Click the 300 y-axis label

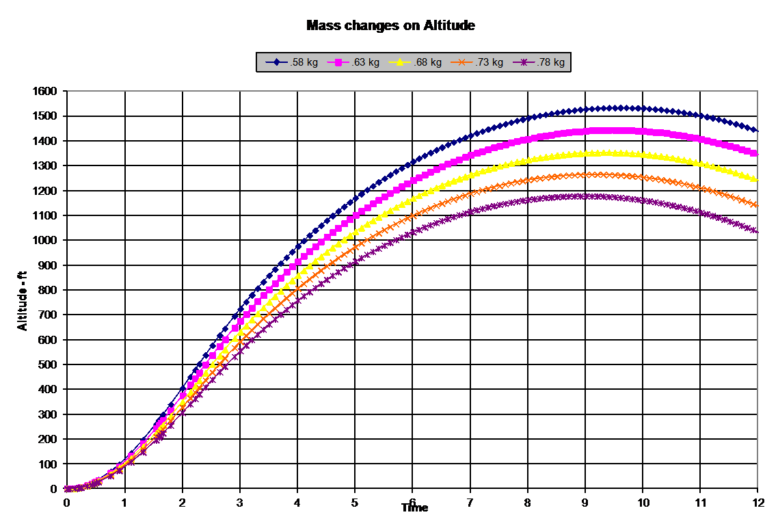point(48,414)
